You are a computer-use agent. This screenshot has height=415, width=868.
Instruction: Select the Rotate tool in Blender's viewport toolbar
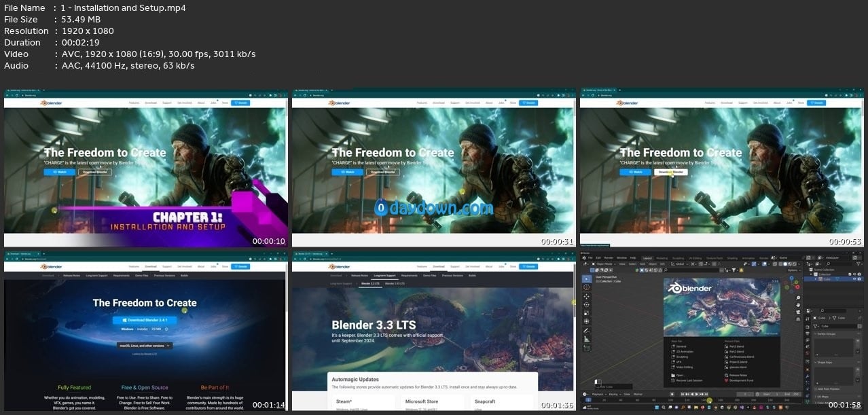click(x=586, y=305)
